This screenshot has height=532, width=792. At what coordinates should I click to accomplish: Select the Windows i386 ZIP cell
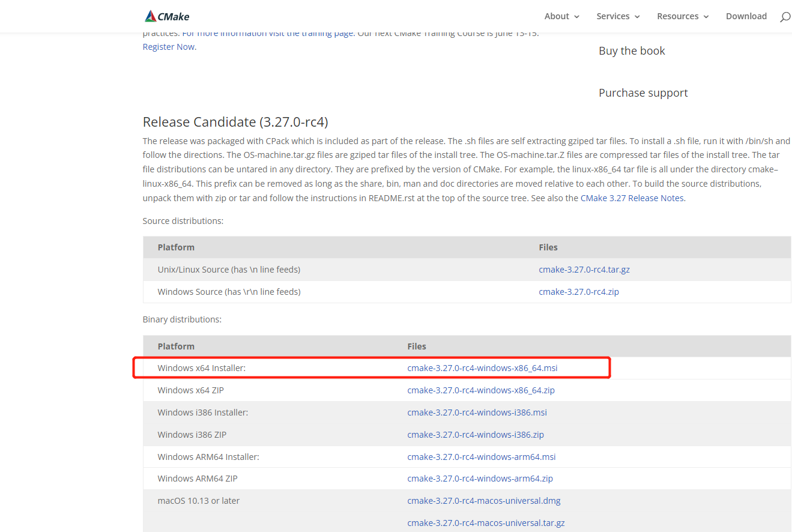tap(192, 435)
